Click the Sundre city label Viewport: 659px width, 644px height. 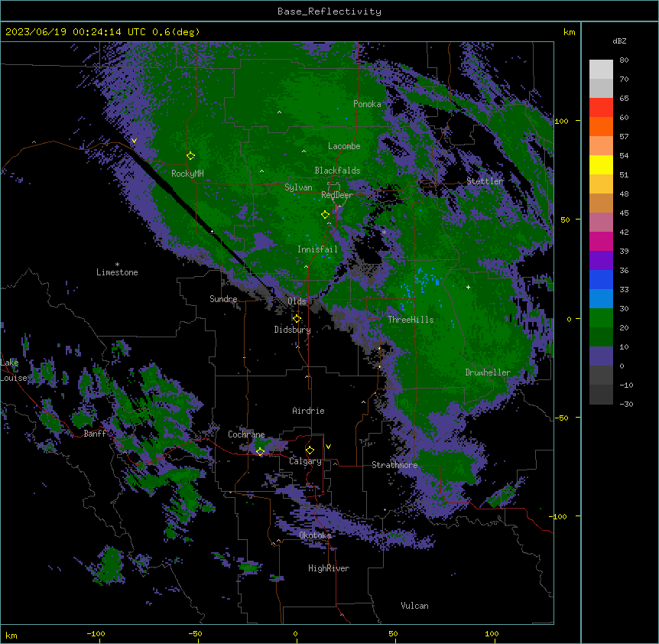tap(223, 299)
